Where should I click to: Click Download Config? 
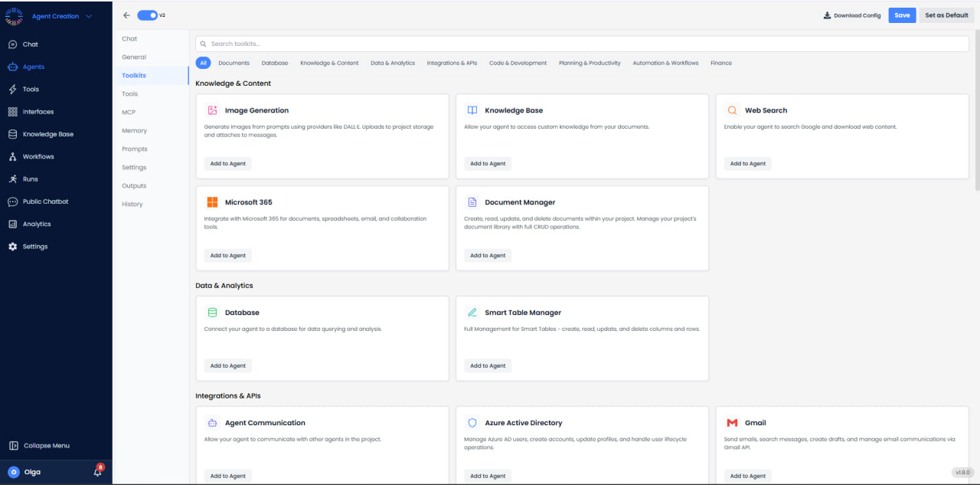tap(852, 15)
